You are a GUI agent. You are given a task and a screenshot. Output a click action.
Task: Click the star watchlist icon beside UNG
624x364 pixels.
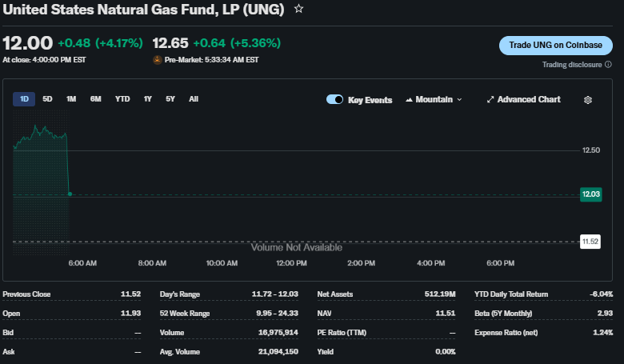tap(298, 9)
